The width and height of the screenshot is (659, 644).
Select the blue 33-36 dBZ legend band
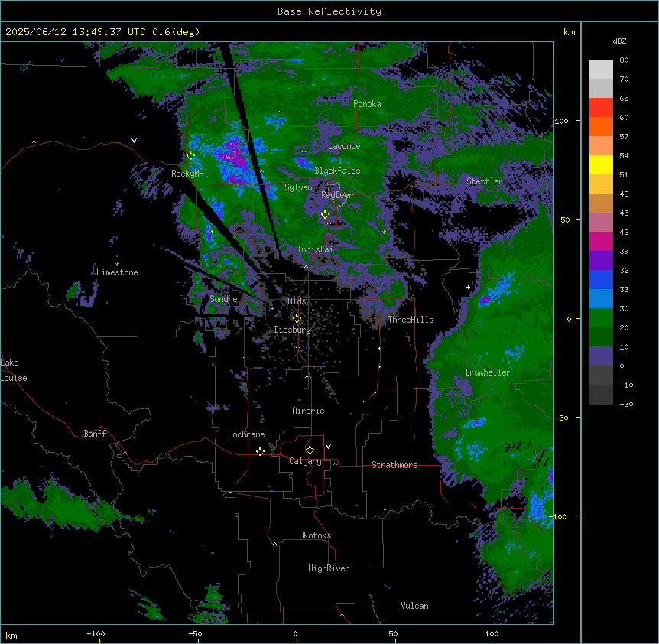pyautogui.click(x=601, y=279)
